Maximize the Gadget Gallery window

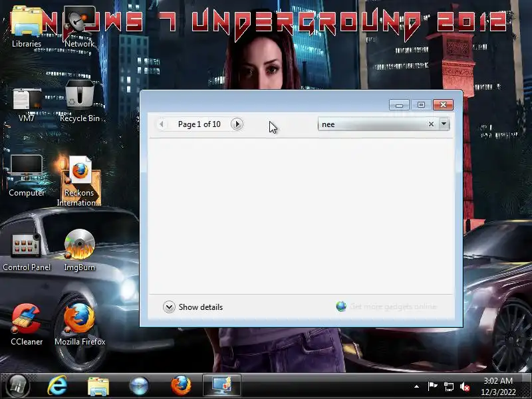coord(421,105)
